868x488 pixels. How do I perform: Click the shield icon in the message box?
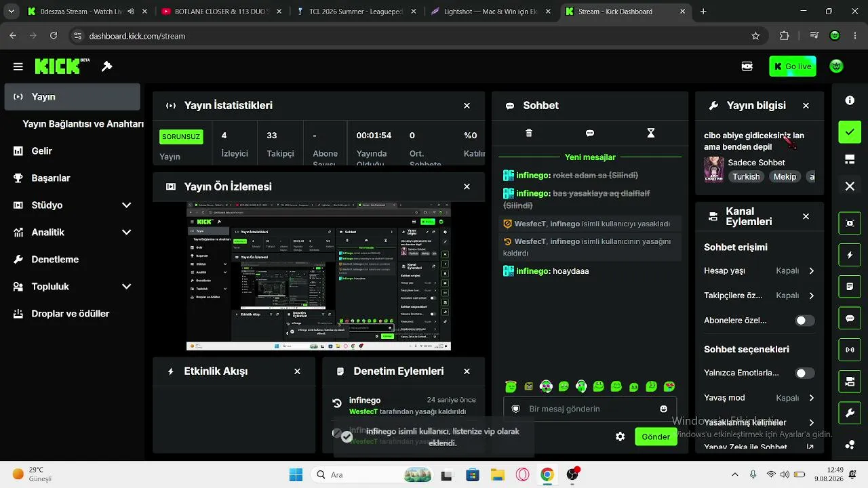tap(515, 409)
